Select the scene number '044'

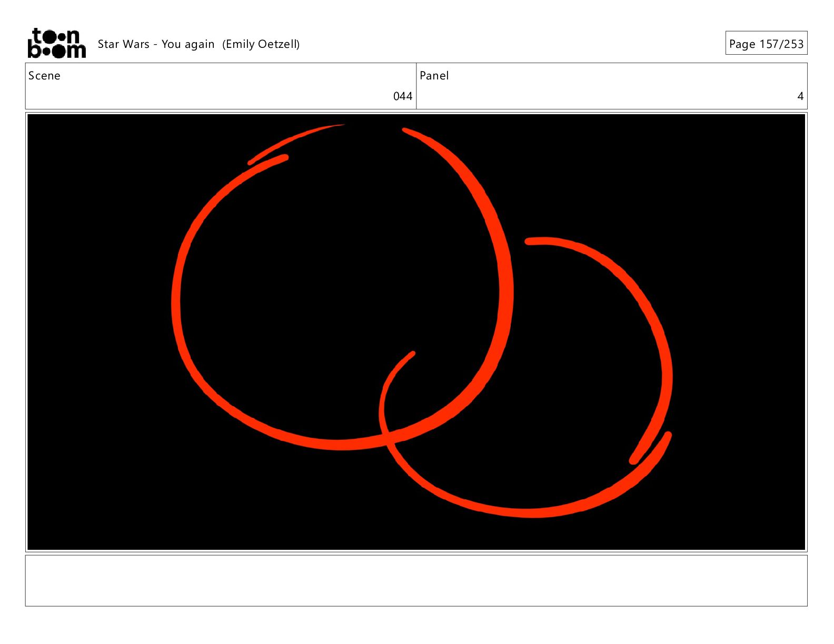(x=403, y=96)
